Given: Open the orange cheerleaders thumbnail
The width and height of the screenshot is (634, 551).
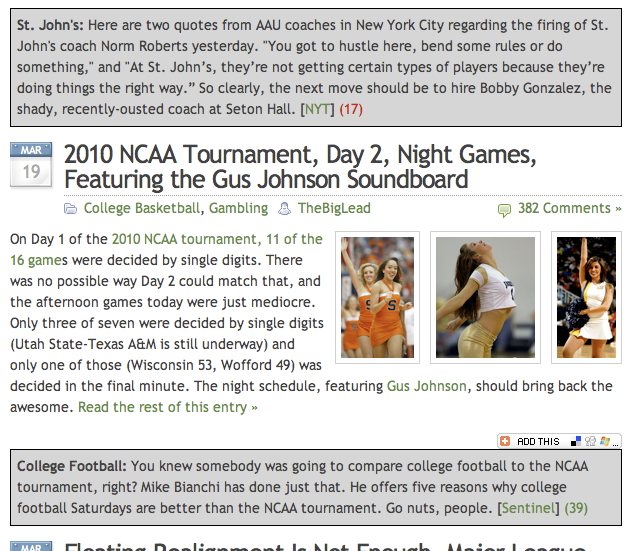Looking at the screenshot, I should tap(377, 297).
